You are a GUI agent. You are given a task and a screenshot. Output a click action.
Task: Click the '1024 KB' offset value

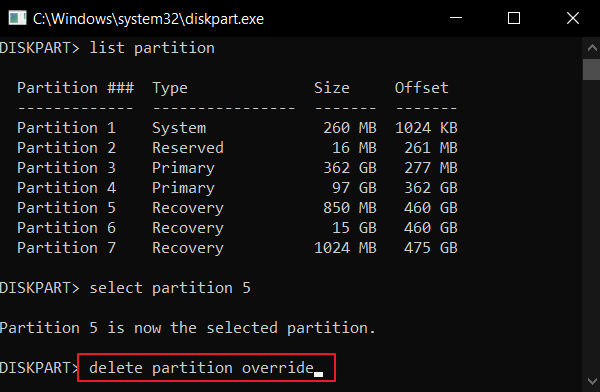(x=426, y=128)
